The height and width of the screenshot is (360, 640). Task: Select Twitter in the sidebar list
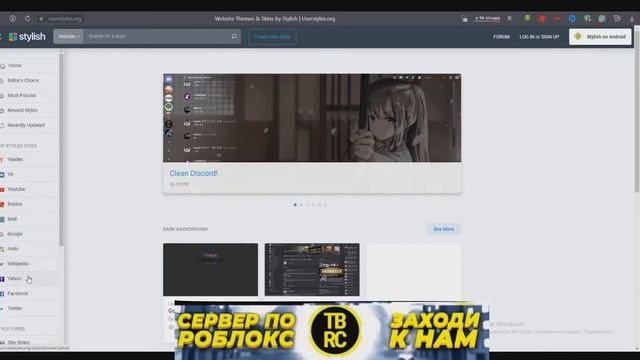pos(15,309)
